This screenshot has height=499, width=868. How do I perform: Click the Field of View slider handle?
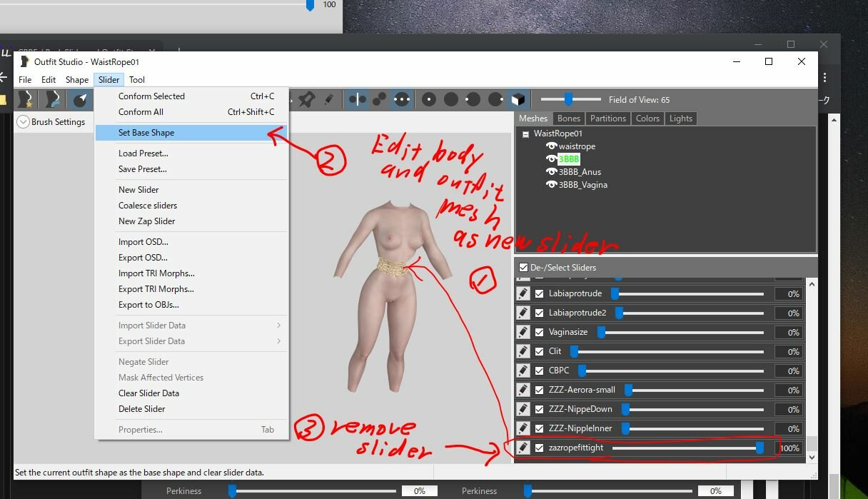coord(568,99)
